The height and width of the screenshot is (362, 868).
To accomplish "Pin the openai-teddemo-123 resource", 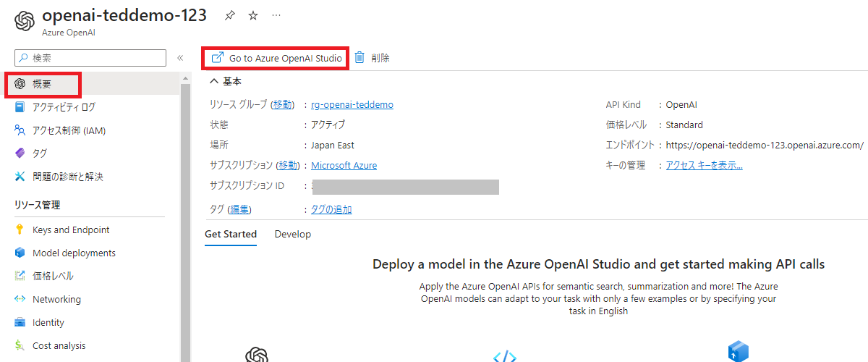I will (x=230, y=15).
